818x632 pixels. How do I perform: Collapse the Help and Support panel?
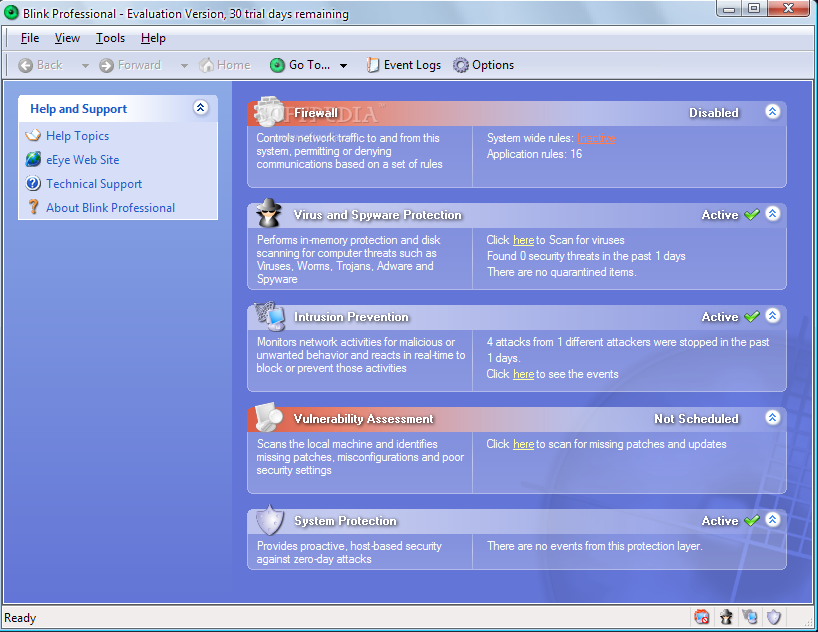201,108
